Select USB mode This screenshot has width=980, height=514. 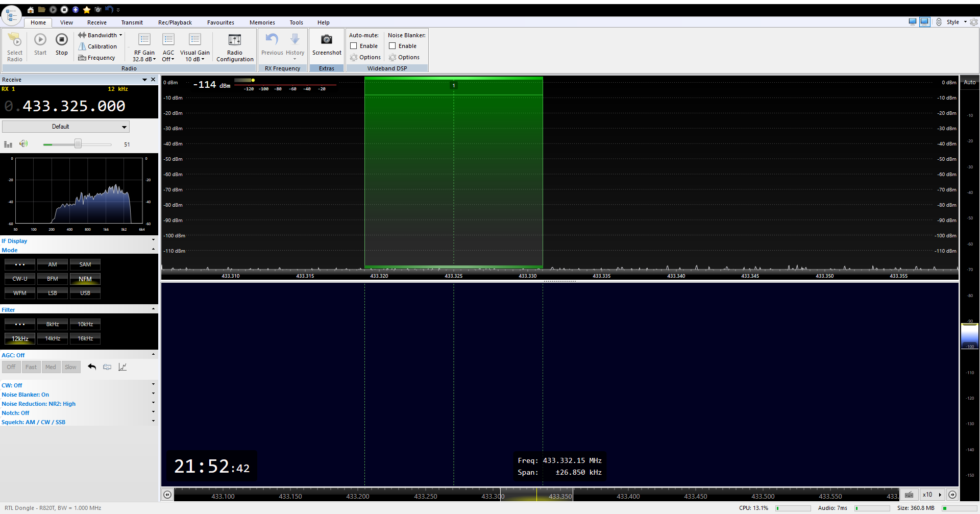pyautogui.click(x=85, y=293)
